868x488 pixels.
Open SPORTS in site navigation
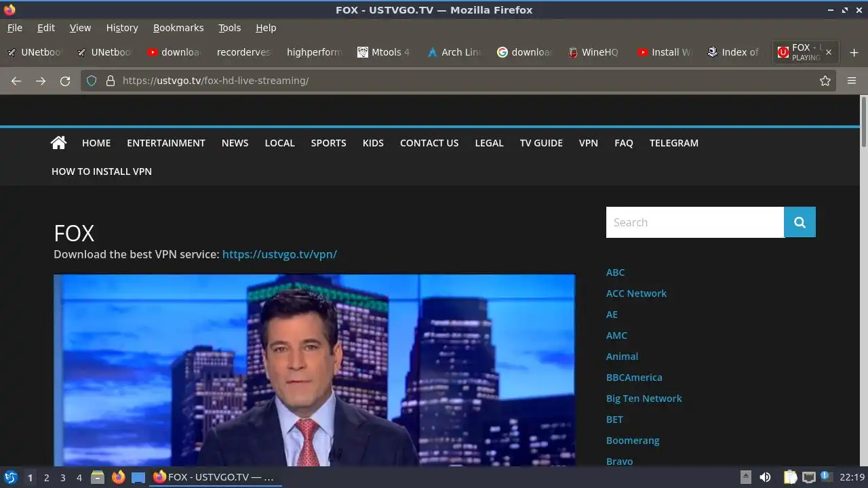coord(329,143)
